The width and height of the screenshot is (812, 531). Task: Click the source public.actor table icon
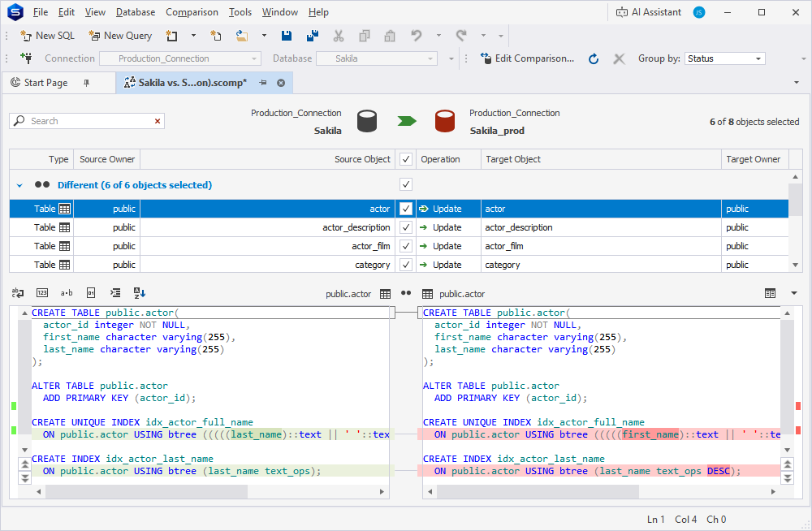tap(385, 294)
